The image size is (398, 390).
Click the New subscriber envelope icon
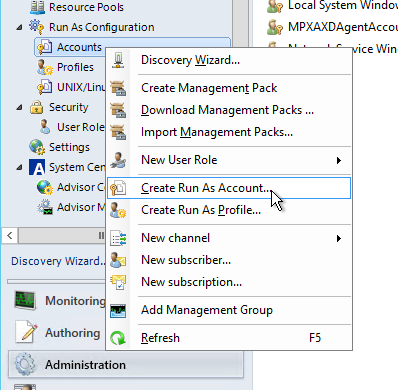(118, 260)
